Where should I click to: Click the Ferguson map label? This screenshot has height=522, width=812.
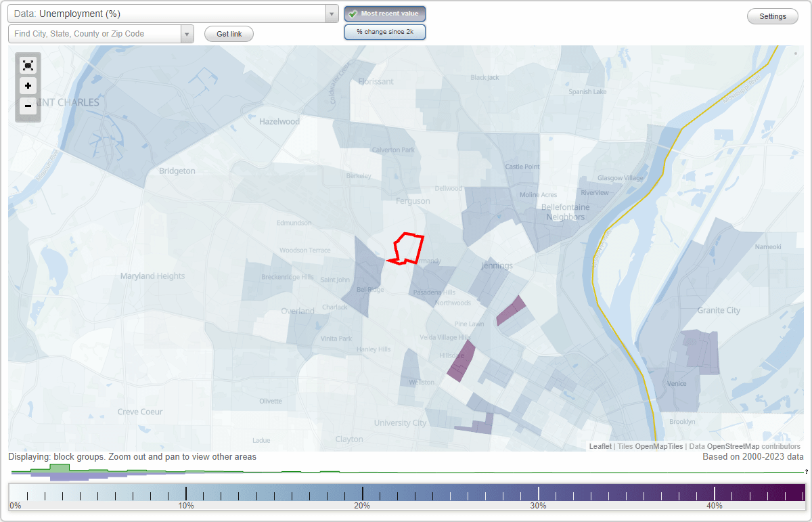click(413, 201)
